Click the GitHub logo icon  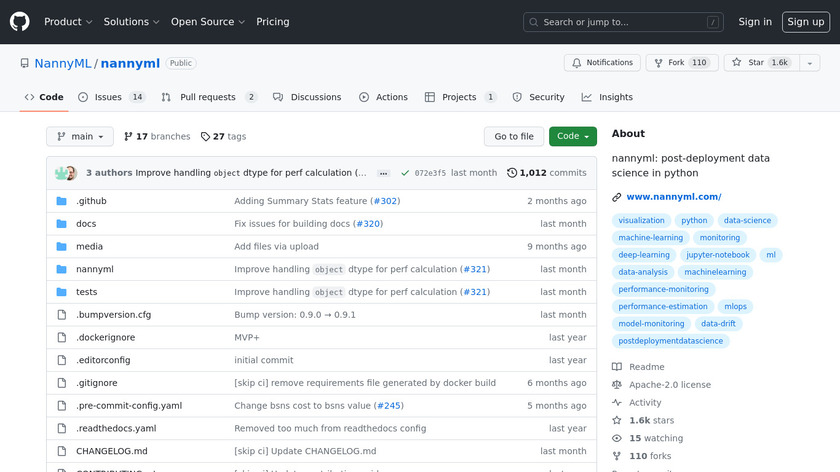point(20,22)
